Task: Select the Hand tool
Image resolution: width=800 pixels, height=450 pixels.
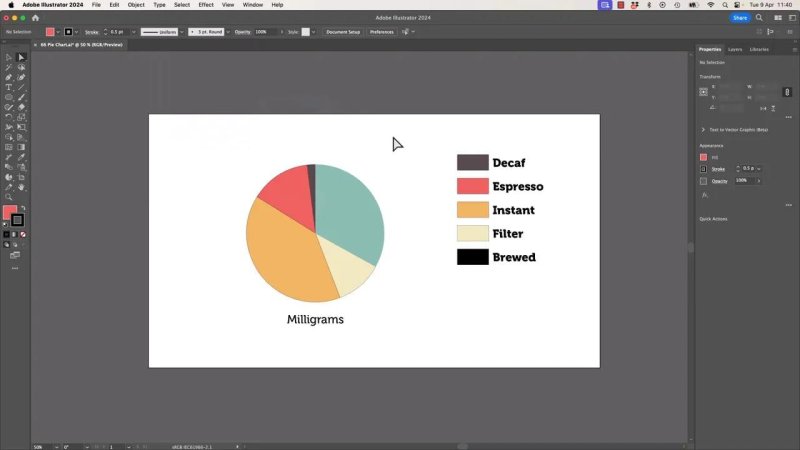Action: 21,187
